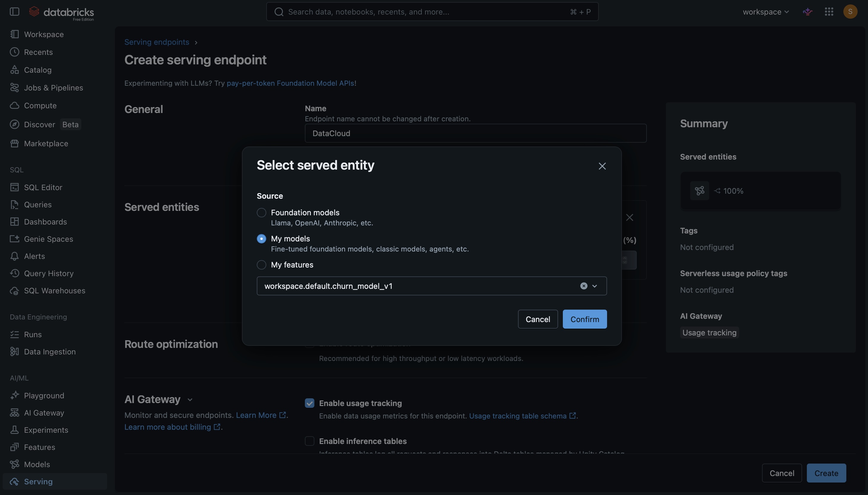Click the SQL Editor icon
Screen dimensions: 868x495
point(14,187)
